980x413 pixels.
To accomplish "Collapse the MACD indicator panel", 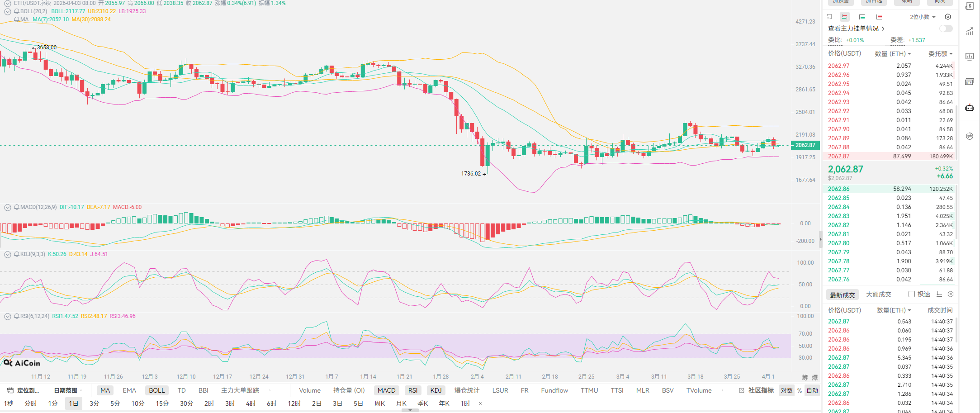I will point(8,207).
